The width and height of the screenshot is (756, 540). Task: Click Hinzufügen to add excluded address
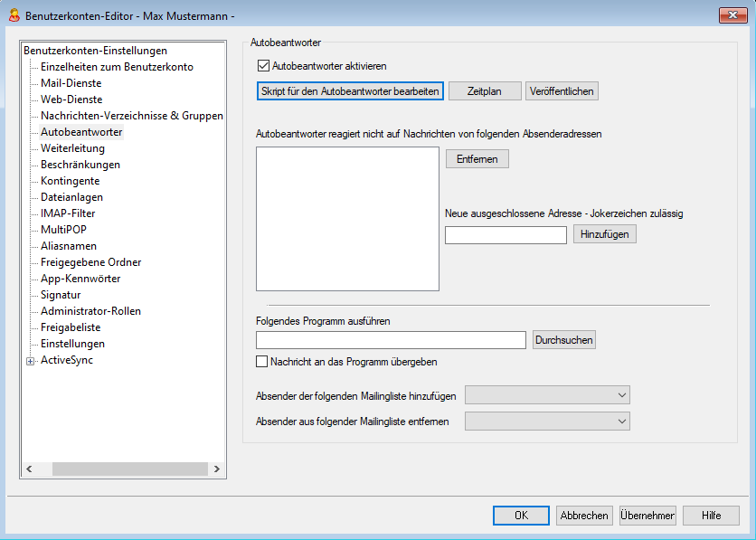point(604,234)
